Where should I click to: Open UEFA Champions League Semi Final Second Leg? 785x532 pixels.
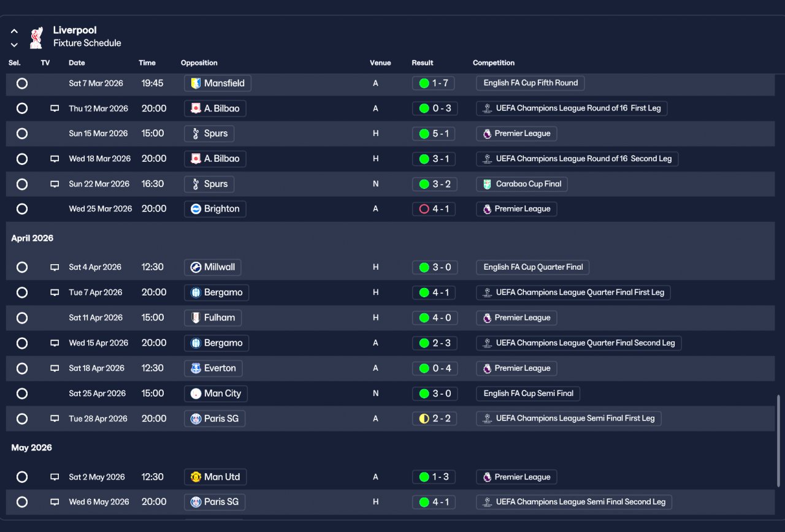click(574, 502)
